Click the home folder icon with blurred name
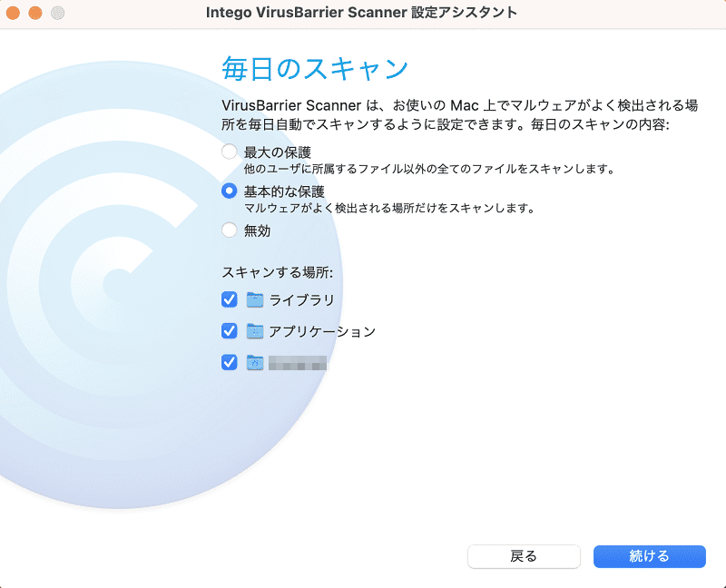Screen dimensions: 726x588 pyautogui.click(x=255, y=363)
